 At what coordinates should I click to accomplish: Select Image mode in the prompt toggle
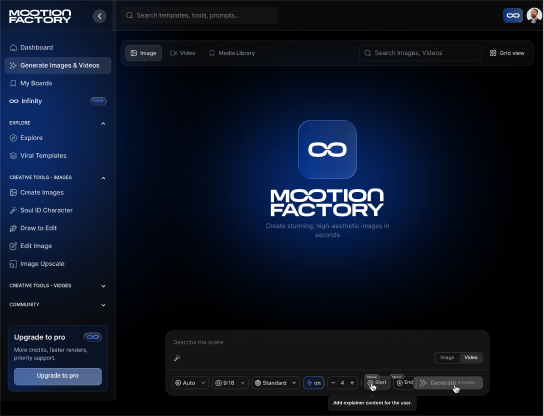pos(447,358)
